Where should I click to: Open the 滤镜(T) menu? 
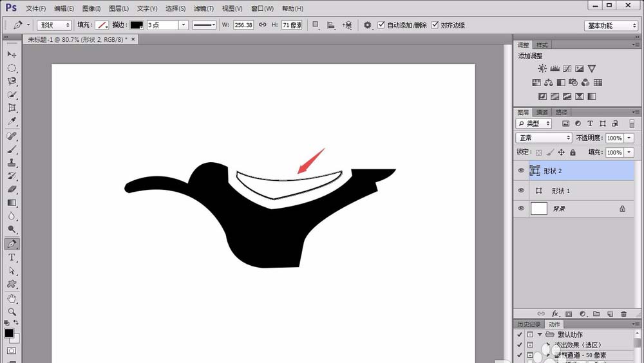coord(204,8)
